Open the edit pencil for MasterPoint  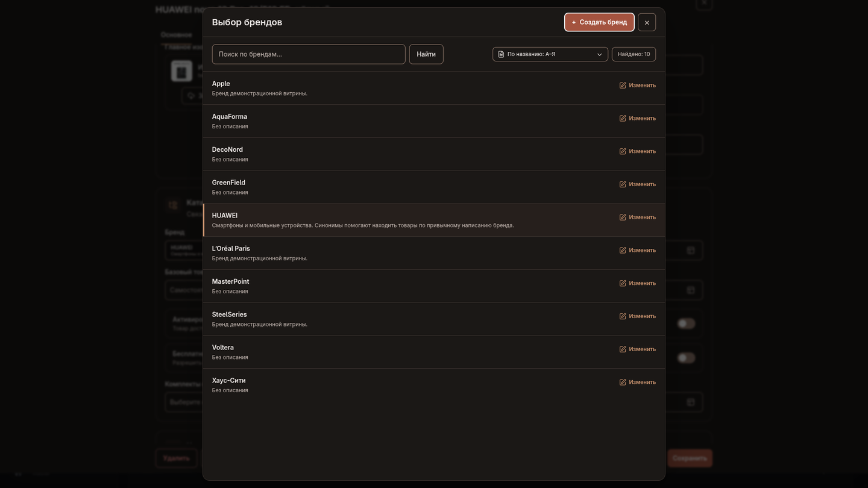[x=623, y=283]
